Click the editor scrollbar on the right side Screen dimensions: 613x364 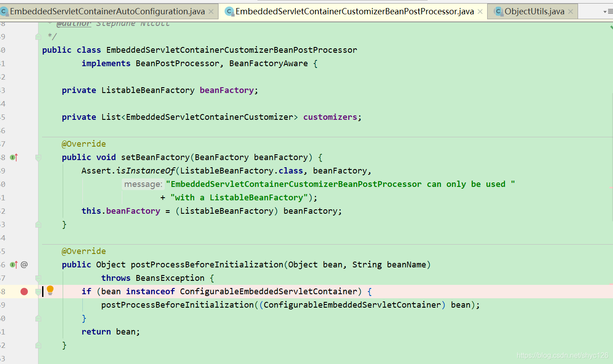tap(610, 179)
